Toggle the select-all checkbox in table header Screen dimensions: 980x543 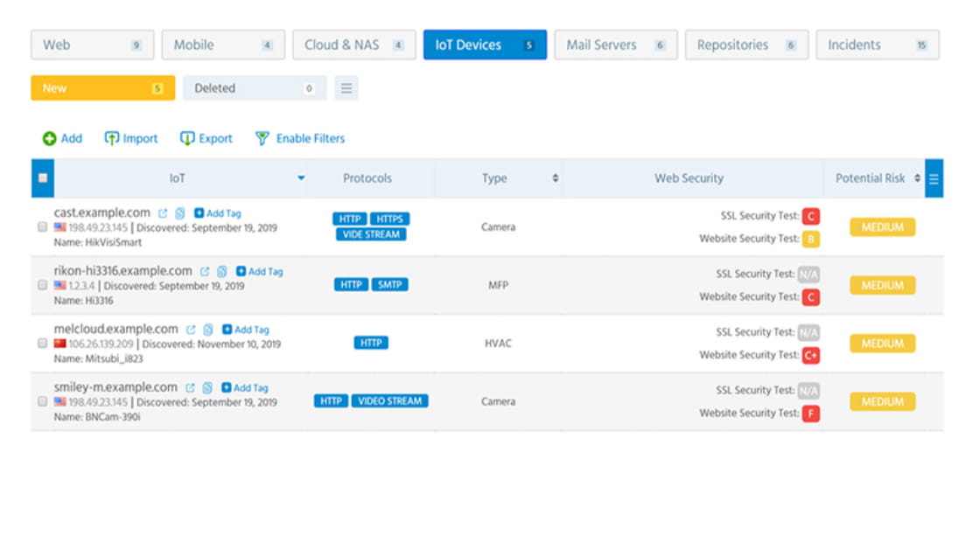[x=42, y=178]
